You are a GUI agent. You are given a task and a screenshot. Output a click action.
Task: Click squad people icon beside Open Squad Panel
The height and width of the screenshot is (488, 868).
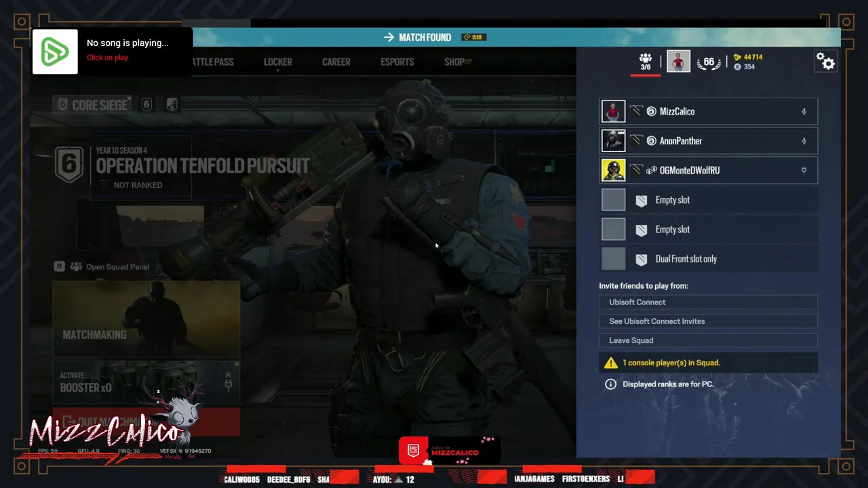click(76, 267)
